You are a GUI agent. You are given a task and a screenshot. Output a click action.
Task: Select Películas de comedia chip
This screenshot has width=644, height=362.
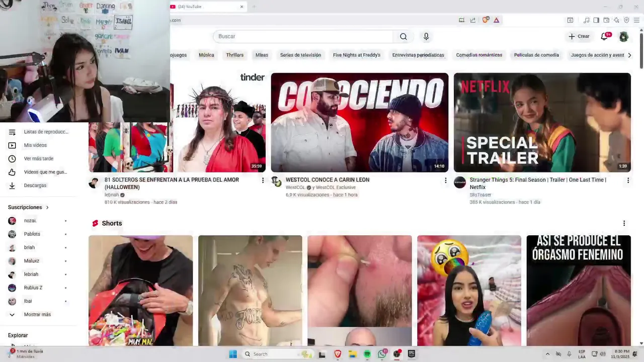click(536, 55)
